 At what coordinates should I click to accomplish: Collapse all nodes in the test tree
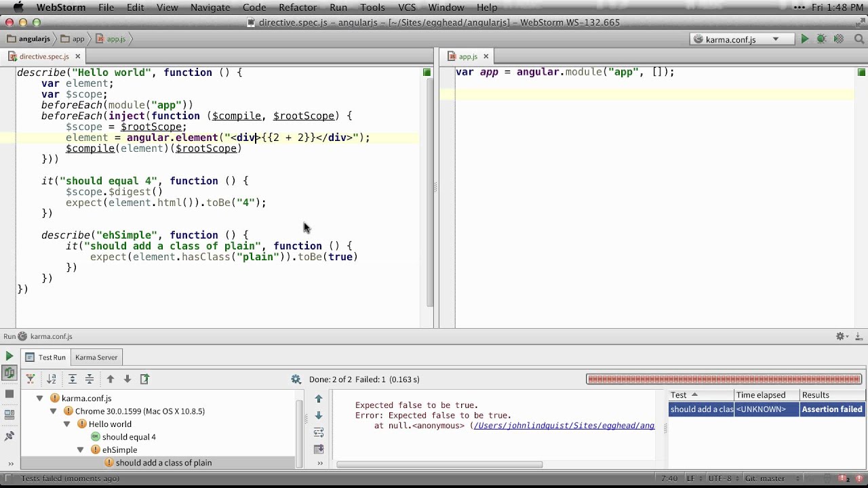point(90,379)
